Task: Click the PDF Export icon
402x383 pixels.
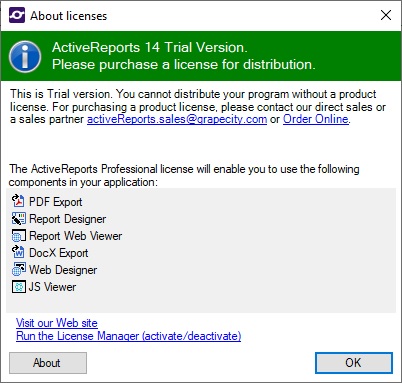Action: [x=18, y=201]
